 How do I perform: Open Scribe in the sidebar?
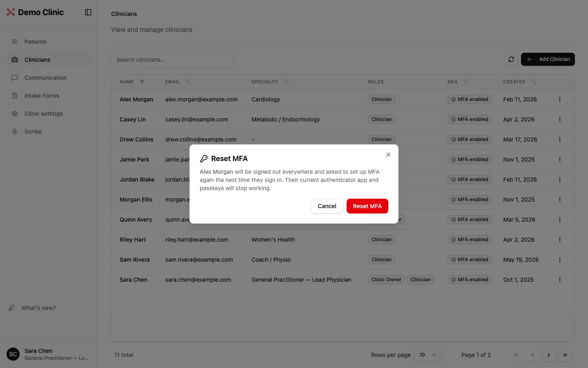49,132
